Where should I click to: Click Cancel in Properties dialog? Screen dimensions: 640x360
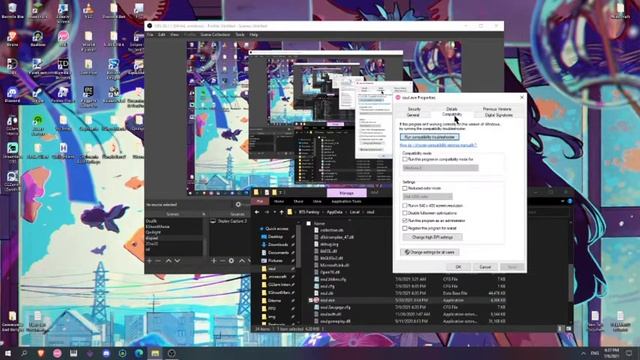(x=485, y=267)
